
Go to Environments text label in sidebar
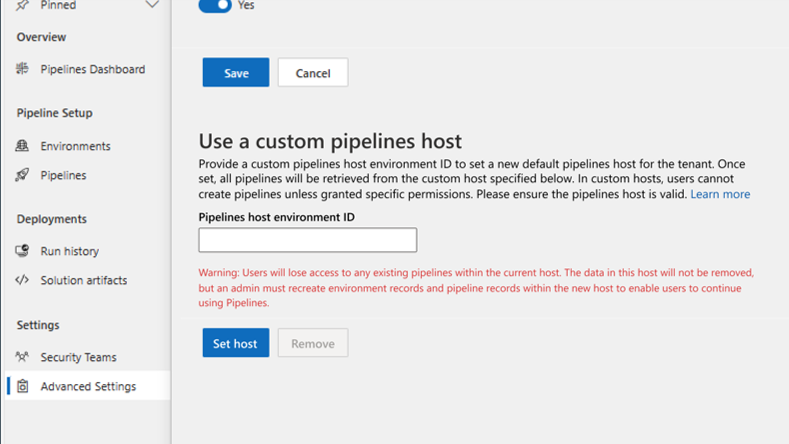point(76,146)
